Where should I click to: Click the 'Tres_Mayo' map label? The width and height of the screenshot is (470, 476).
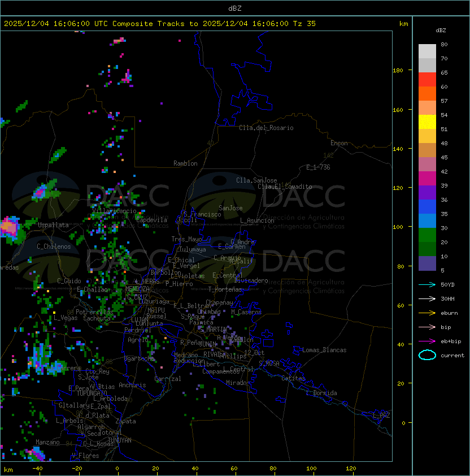(186, 239)
